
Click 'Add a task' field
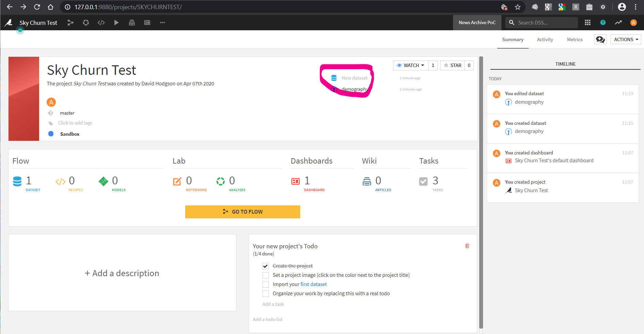(x=273, y=304)
